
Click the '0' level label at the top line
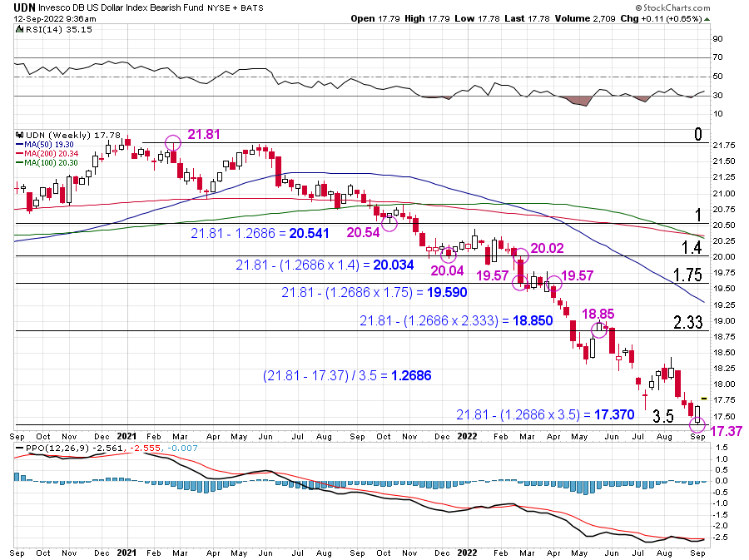coord(698,134)
